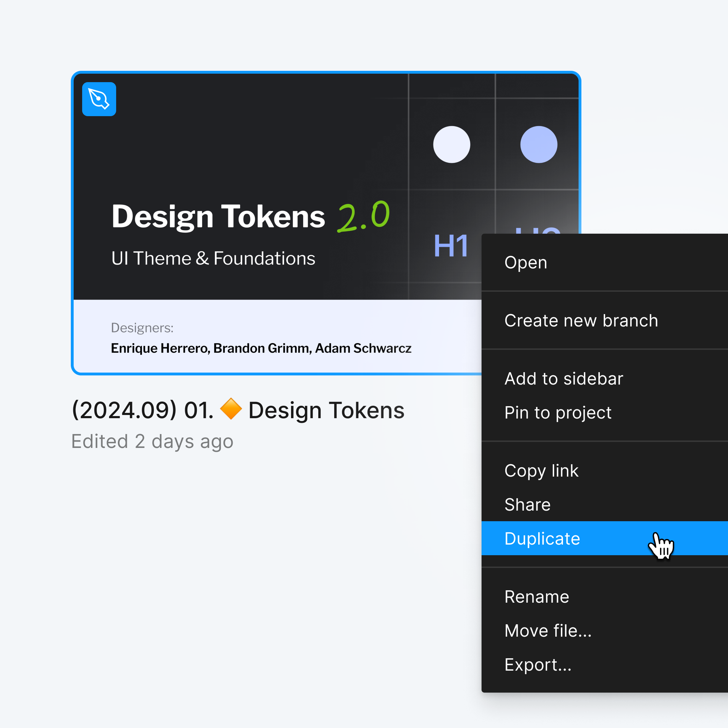Viewport: 728px width, 728px height.
Task: Select the H1 heading sample on the cover
Action: (x=451, y=245)
